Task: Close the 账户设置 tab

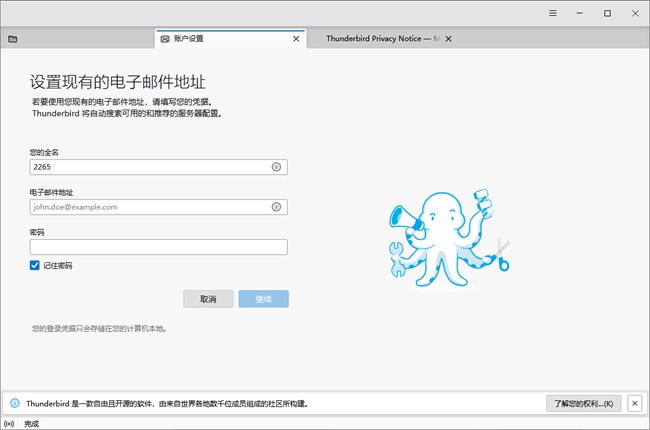Action: (295, 39)
